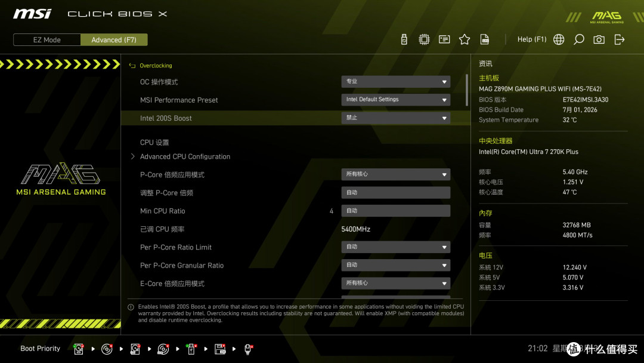Open MSI Performance Preset dropdown
The height and width of the screenshot is (363, 644).
[395, 100]
